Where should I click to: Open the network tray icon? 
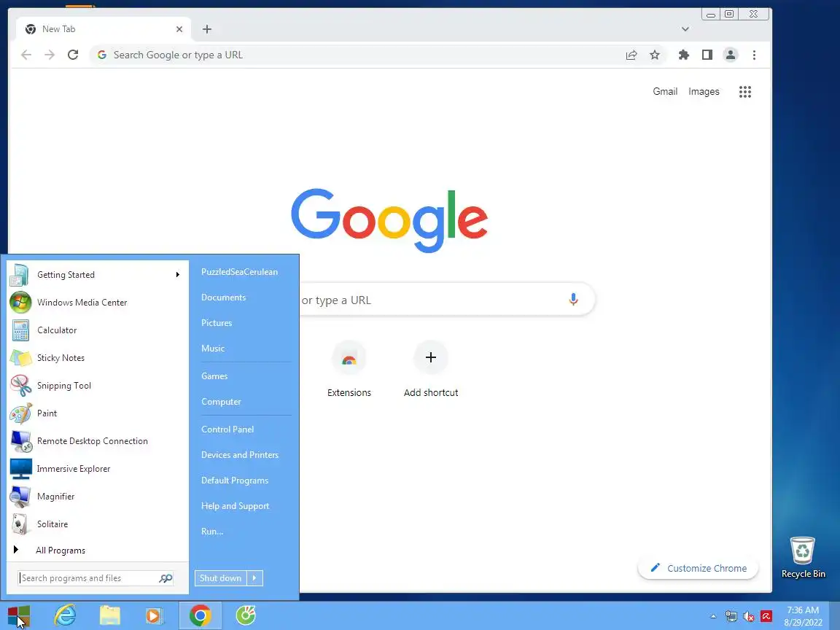click(x=731, y=617)
